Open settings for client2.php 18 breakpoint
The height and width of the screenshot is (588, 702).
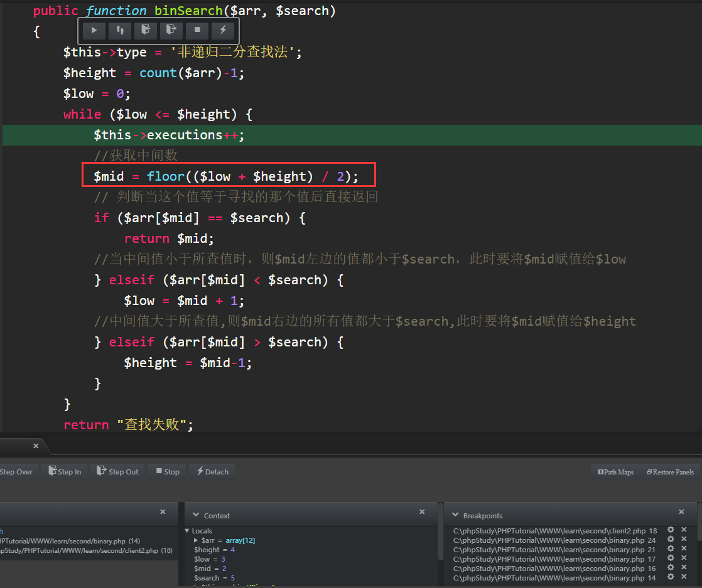(x=671, y=530)
